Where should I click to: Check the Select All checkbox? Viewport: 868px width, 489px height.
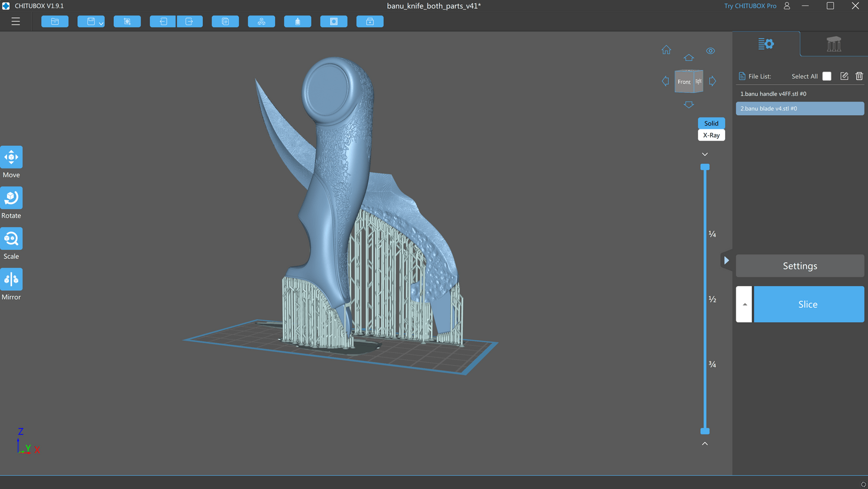[x=826, y=76]
